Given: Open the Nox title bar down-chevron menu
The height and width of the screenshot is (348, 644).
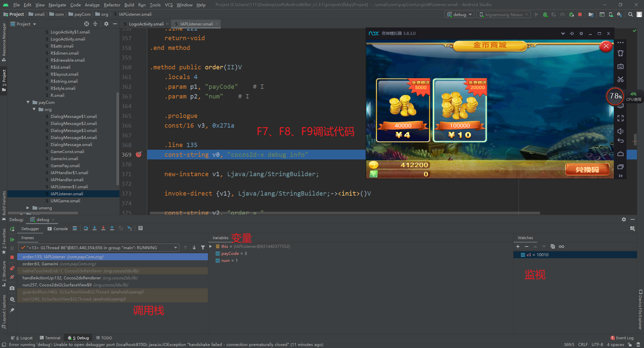Looking at the screenshot, I should (563, 33).
